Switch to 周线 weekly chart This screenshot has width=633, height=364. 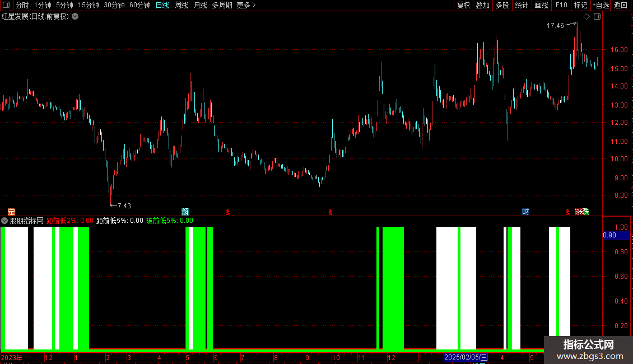pyautogui.click(x=181, y=5)
